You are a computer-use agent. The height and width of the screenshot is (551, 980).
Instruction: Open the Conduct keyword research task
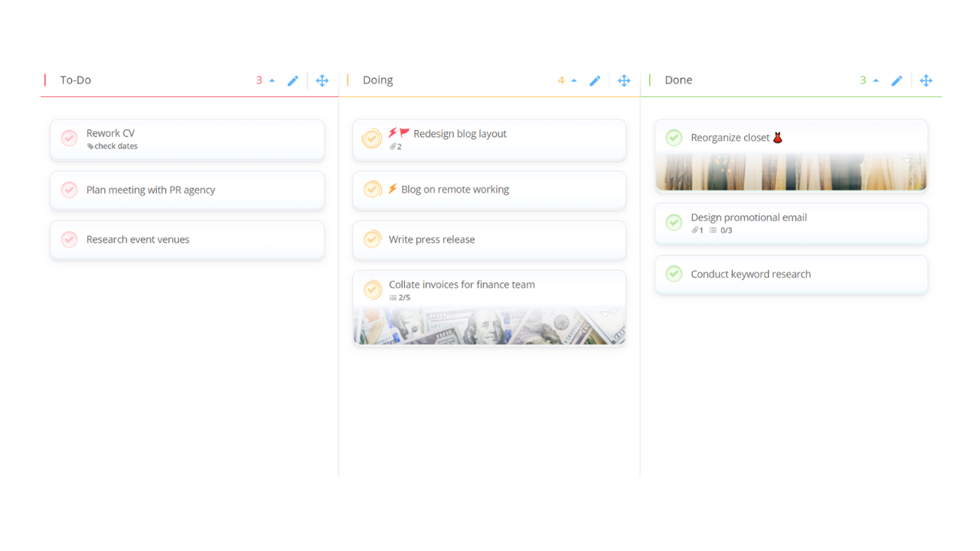(x=791, y=274)
